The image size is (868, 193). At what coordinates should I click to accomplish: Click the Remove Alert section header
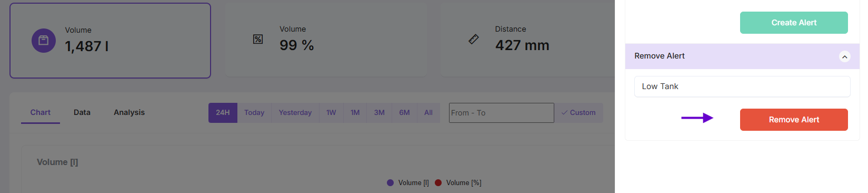pyautogui.click(x=742, y=56)
